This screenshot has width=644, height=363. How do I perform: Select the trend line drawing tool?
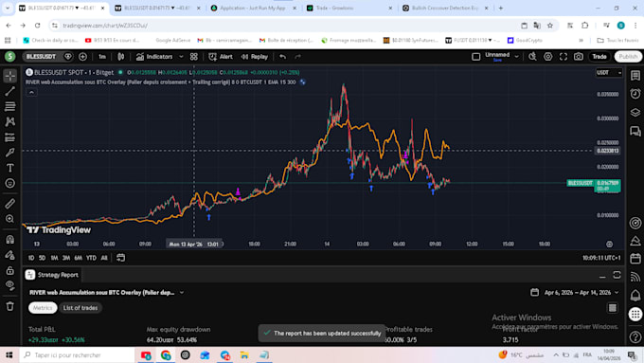click(10, 91)
